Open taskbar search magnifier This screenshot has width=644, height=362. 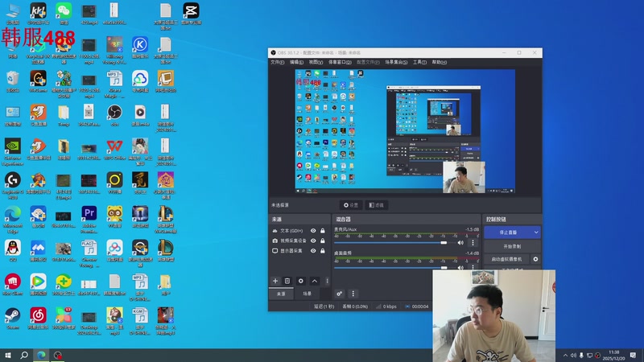coord(24,355)
